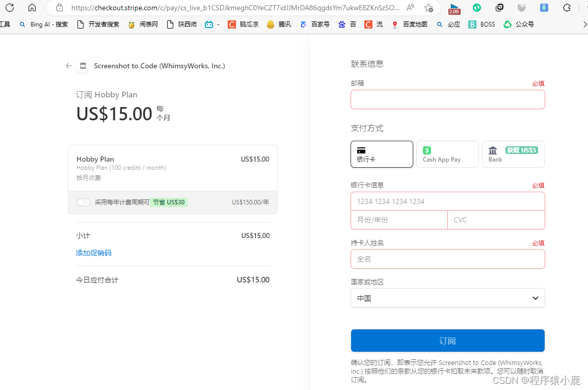
Task: Click the US$150.00/年 yearly price
Action: [251, 202]
